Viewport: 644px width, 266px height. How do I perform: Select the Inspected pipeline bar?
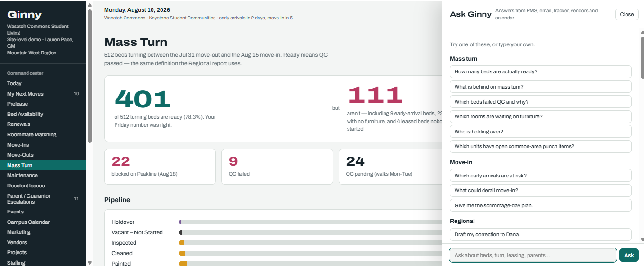[x=311, y=243]
